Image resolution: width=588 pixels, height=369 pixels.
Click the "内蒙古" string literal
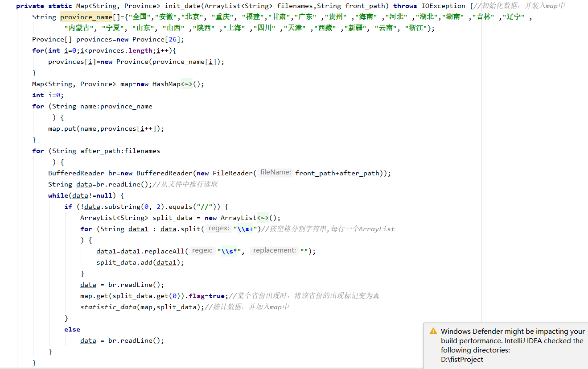pos(79,28)
